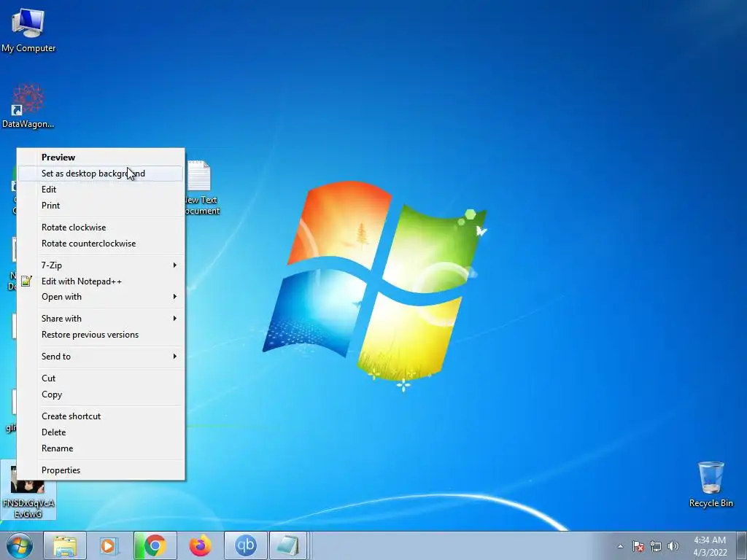The width and height of the screenshot is (747, 560).
Task: Open the volume speaker tray icon
Action: [x=673, y=546]
